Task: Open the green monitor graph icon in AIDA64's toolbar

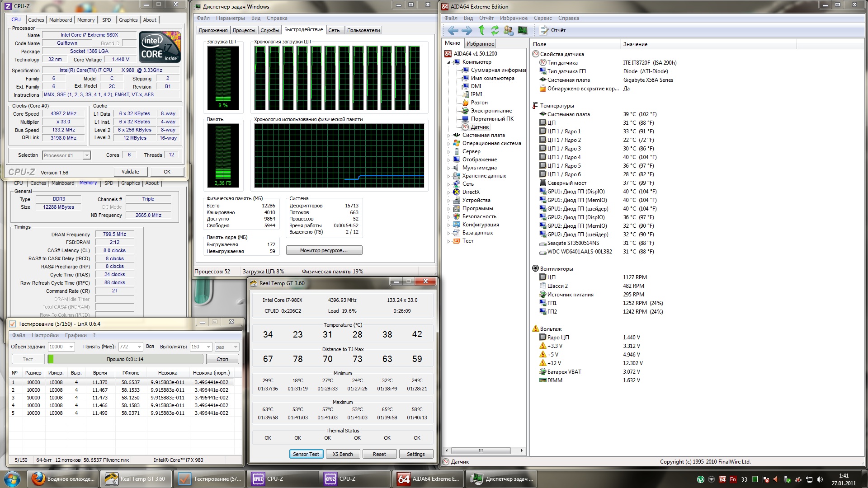Action: coord(523,30)
